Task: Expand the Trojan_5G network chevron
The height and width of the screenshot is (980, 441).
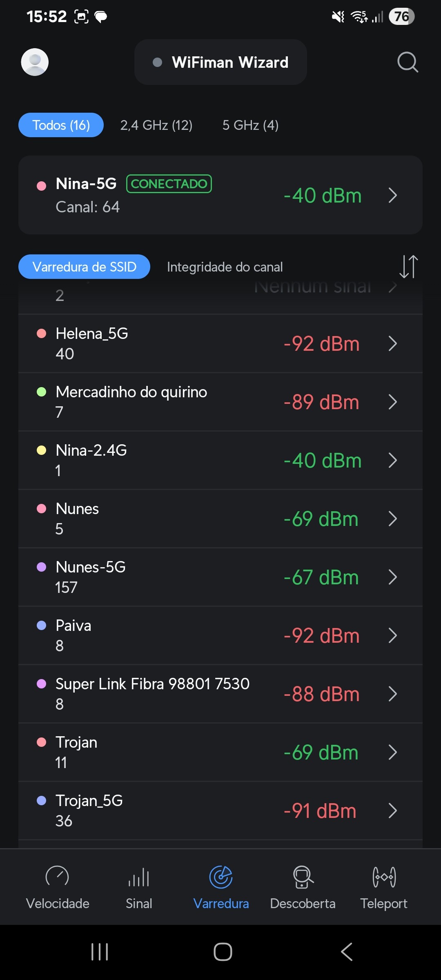Action: point(392,811)
